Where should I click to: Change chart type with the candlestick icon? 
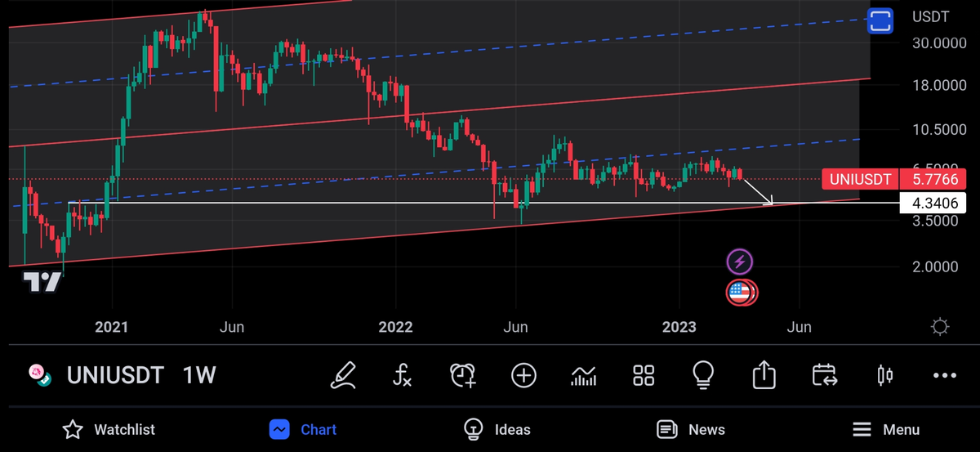point(884,375)
